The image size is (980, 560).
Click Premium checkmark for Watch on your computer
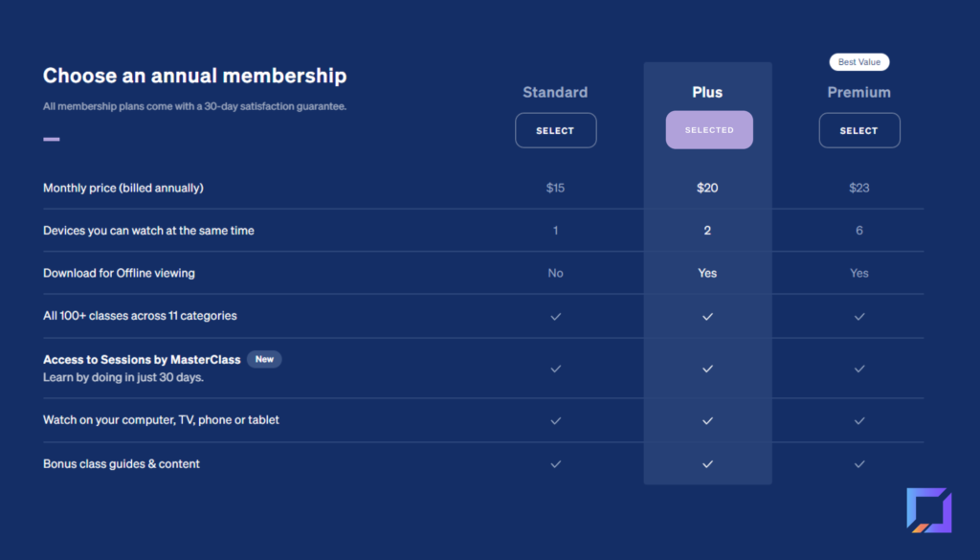(859, 420)
